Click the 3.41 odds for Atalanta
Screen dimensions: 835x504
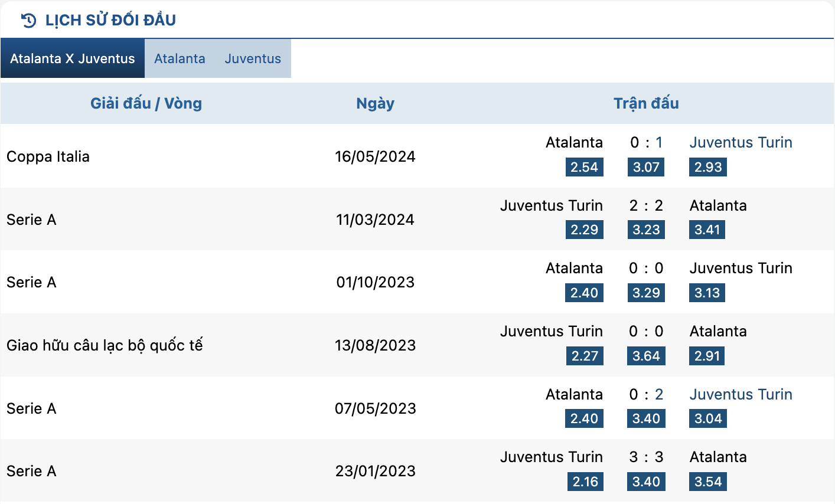click(x=707, y=230)
